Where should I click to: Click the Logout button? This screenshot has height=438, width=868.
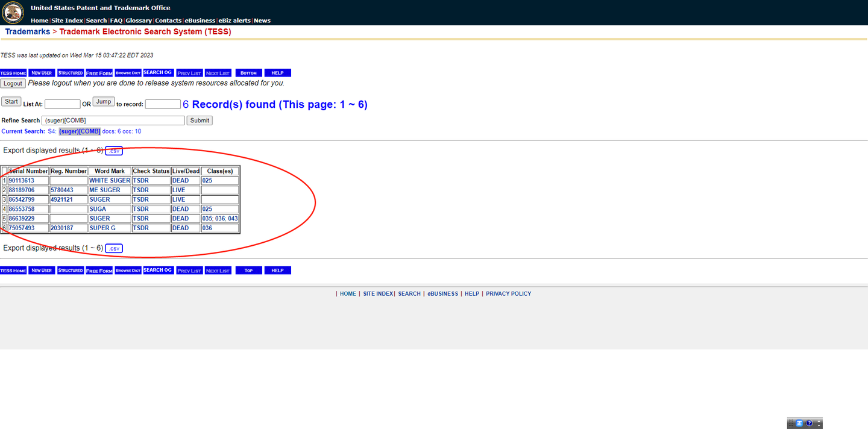[13, 84]
